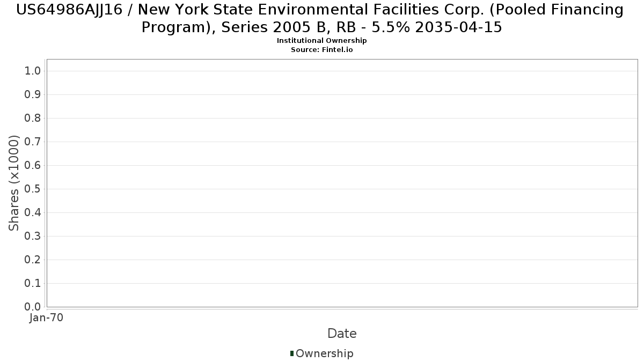Click the center of the empty plot area

pos(342,183)
